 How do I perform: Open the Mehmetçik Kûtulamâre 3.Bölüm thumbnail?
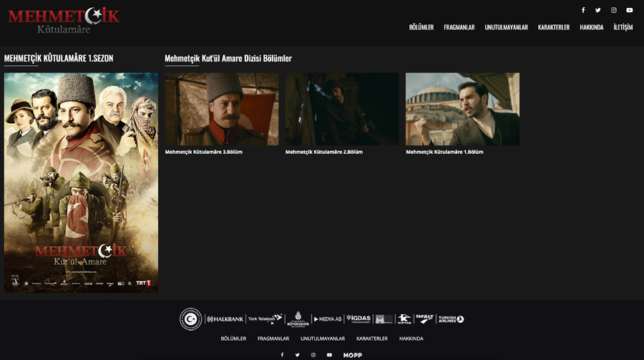222,109
